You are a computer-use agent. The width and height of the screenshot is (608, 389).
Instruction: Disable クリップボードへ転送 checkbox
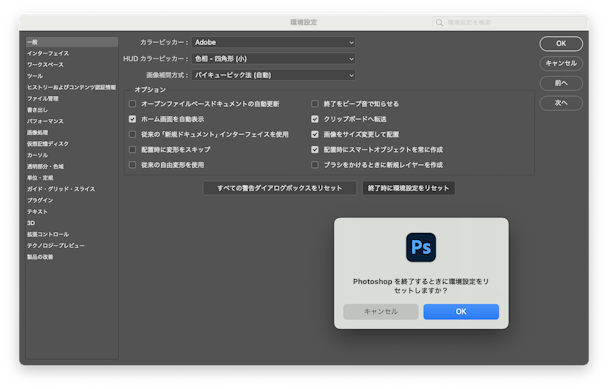[x=315, y=119]
